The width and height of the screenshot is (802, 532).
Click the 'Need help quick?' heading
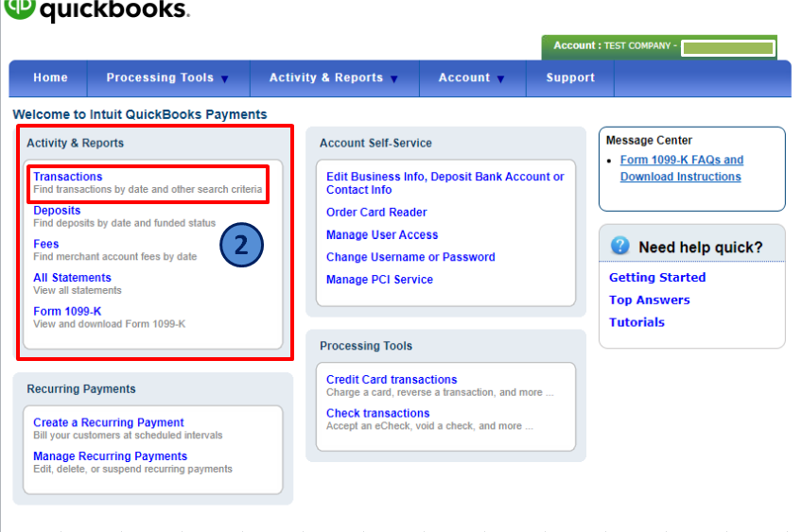700,248
